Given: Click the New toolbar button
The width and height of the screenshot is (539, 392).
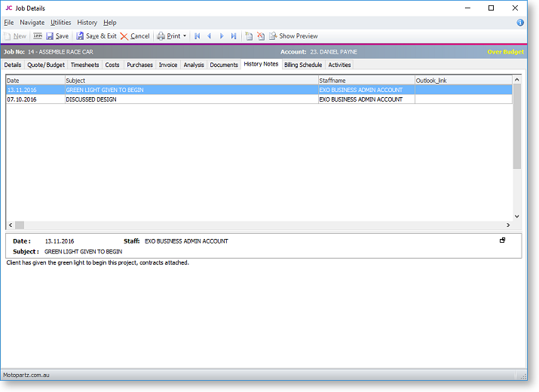Looking at the screenshot, I should pyautogui.click(x=15, y=36).
